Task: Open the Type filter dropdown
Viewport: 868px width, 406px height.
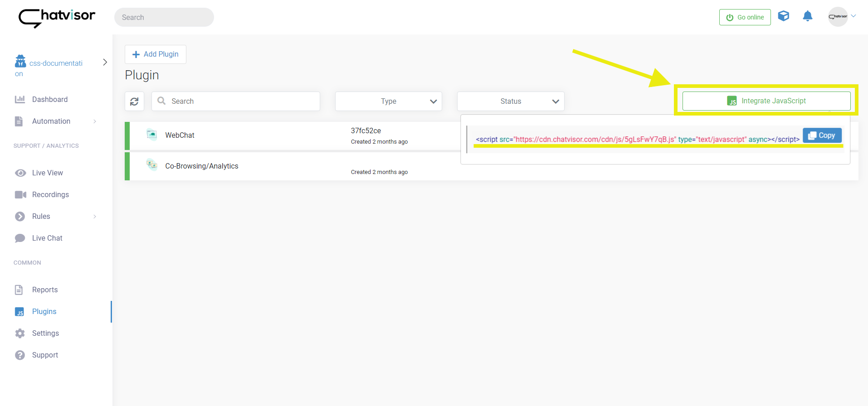Action: tap(389, 101)
